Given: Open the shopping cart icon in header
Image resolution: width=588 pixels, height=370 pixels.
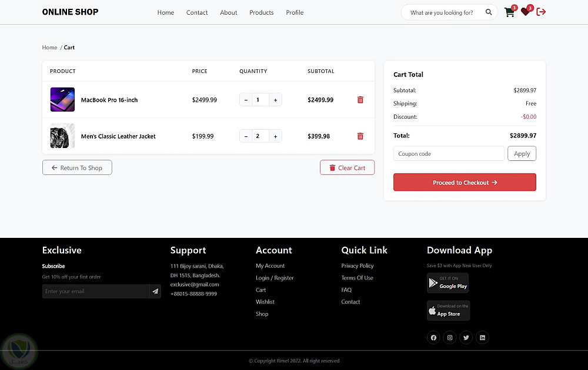Looking at the screenshot, I should [509, 12].
